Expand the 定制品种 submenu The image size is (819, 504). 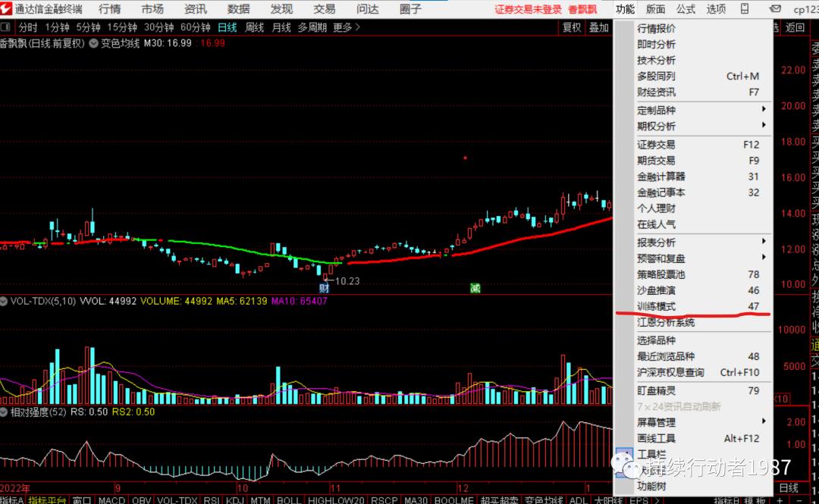764,109
